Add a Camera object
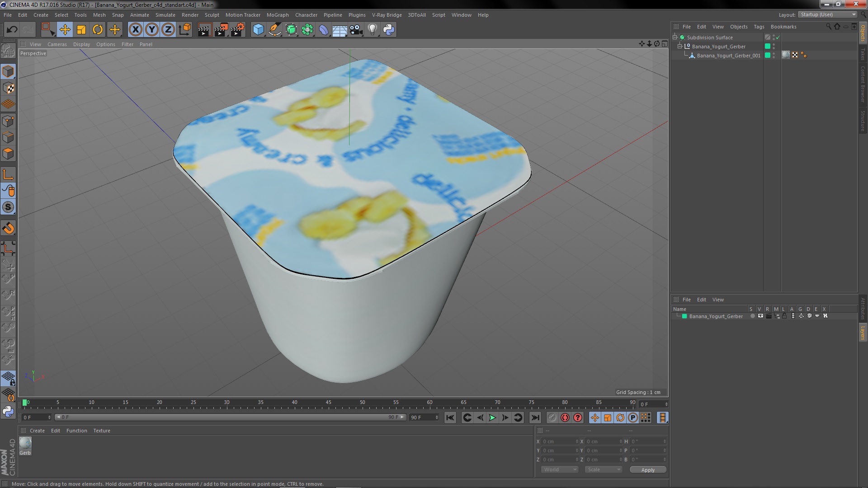The height and width of the screenshot is (488, 868). (356, 30)
